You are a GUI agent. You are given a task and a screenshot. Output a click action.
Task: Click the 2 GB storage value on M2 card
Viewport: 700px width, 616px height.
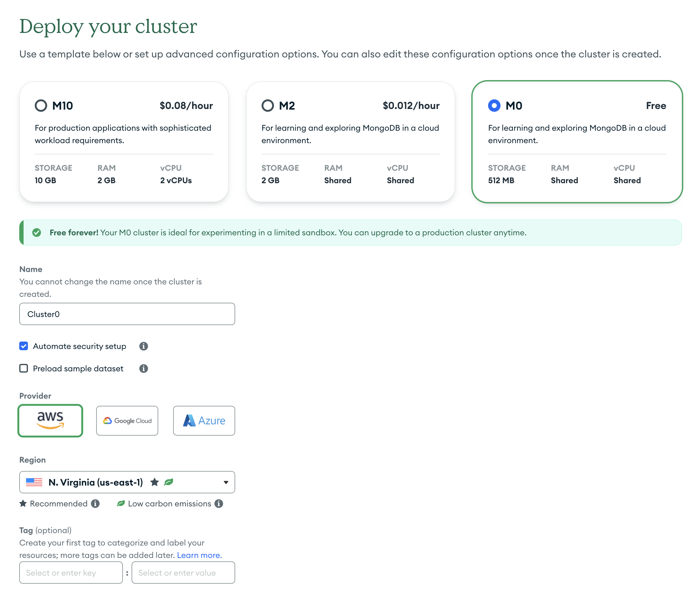(271, 180)
